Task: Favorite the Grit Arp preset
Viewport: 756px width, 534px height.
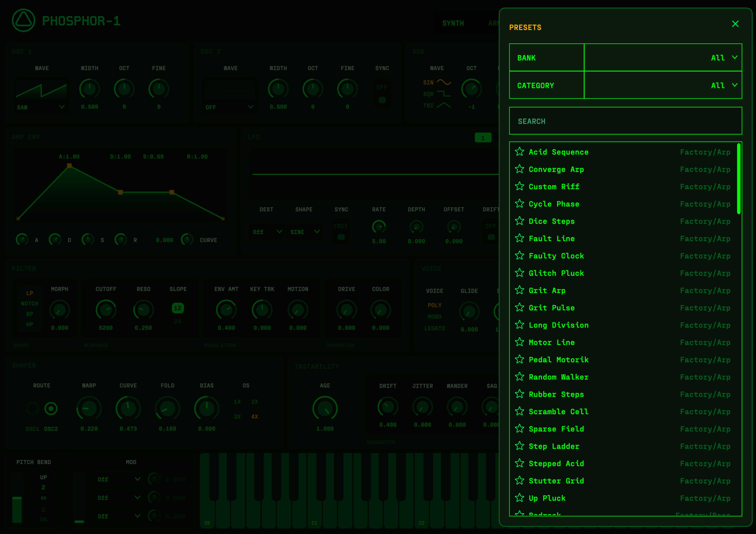Action: click(519, 290)
